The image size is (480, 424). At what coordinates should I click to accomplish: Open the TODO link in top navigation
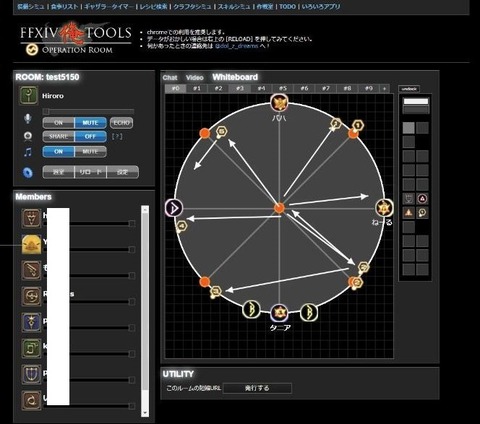click(x=287, y=6)
